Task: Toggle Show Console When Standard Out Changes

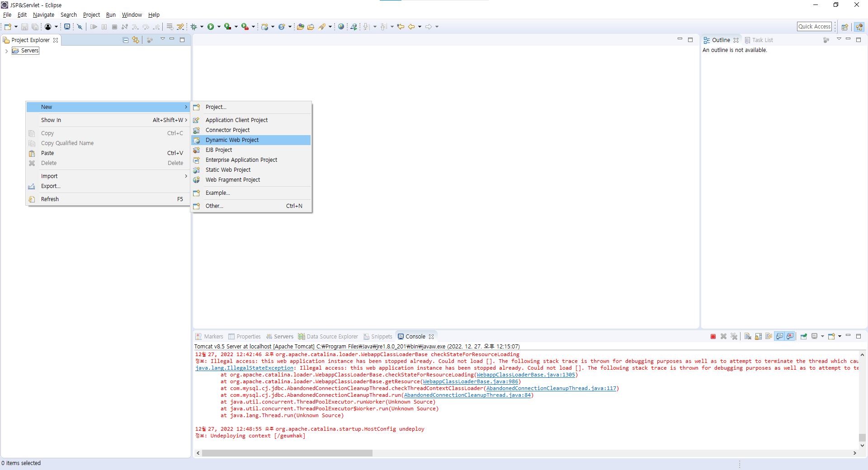Action: click(x=779, y=336)
